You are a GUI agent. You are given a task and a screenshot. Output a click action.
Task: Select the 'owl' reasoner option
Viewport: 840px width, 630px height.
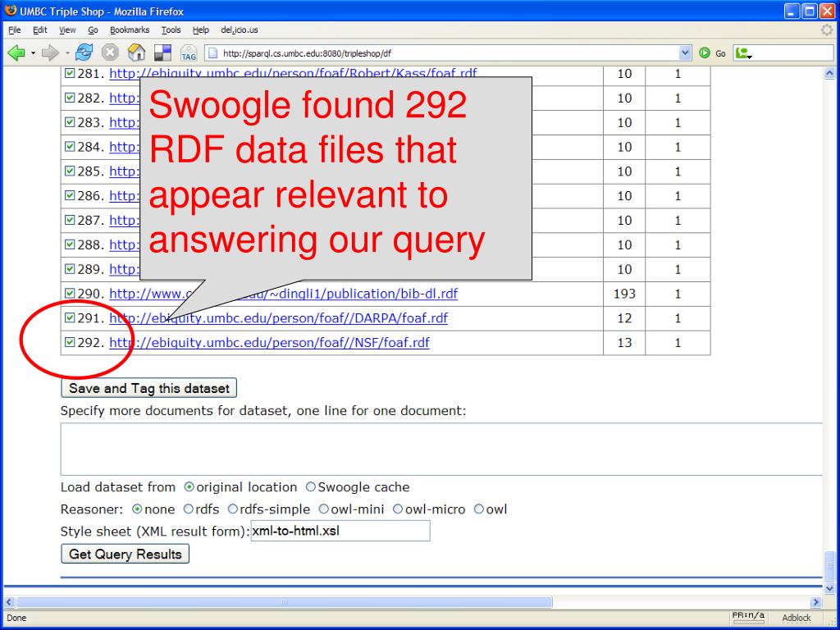tap(479, 509)
